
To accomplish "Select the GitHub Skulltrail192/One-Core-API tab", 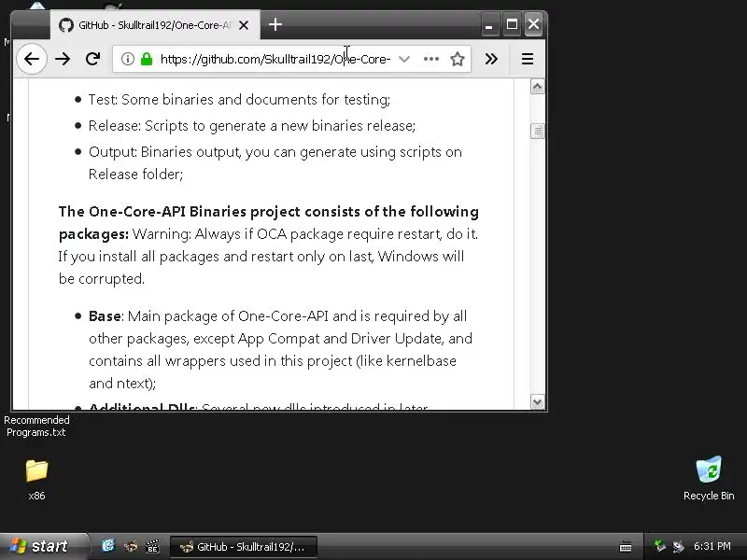I will 155,25.
